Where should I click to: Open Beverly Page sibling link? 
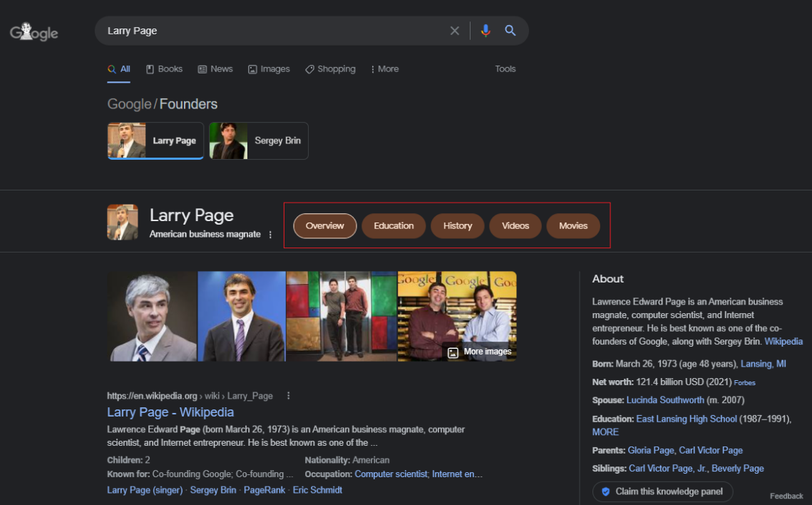(x=737, y=468)
